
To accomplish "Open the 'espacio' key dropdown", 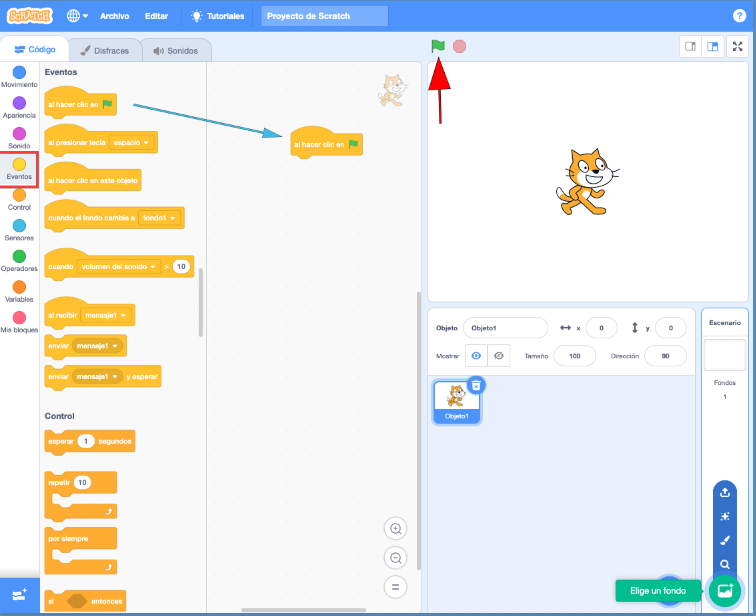I will tap(131, 143).
